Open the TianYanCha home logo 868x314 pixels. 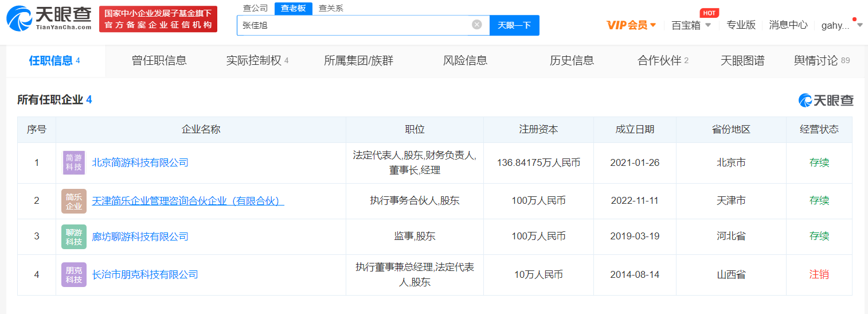point(49,19)
